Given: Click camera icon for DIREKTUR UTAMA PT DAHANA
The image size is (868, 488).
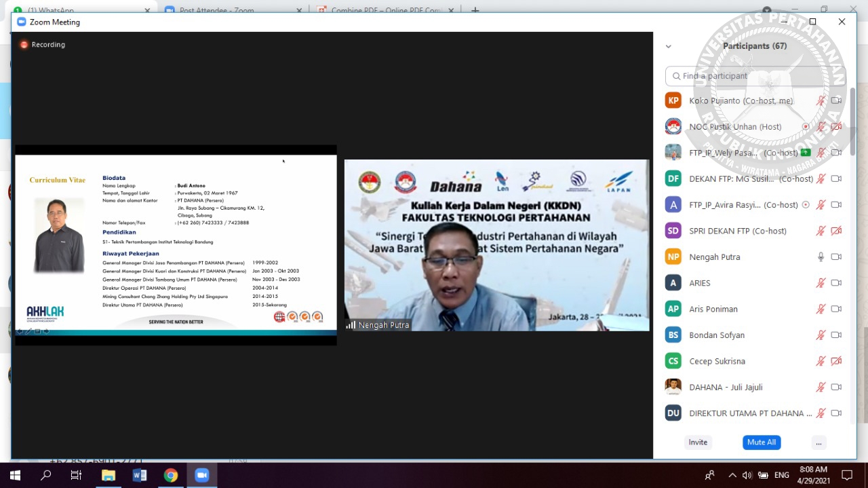Looking at the screenshot, I should click(836, 413).
